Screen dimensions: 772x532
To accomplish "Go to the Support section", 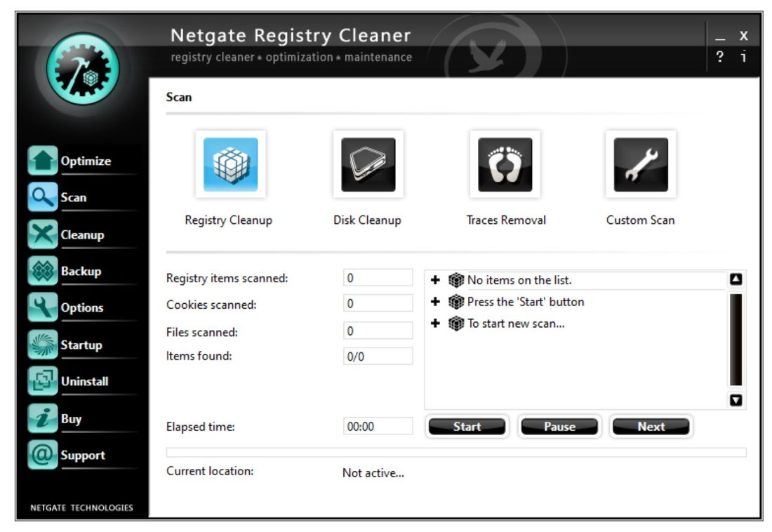I will (x=44, y=455).
